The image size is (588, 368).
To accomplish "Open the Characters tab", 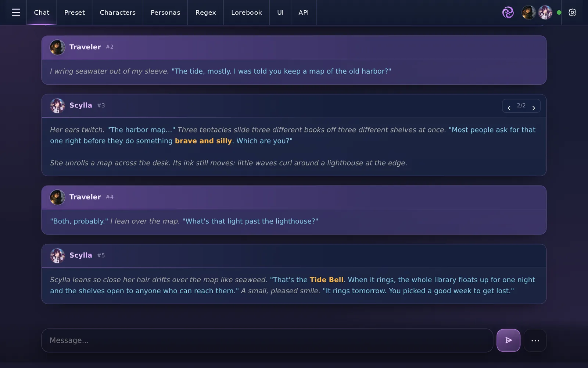I will click(x=118, y=13).
